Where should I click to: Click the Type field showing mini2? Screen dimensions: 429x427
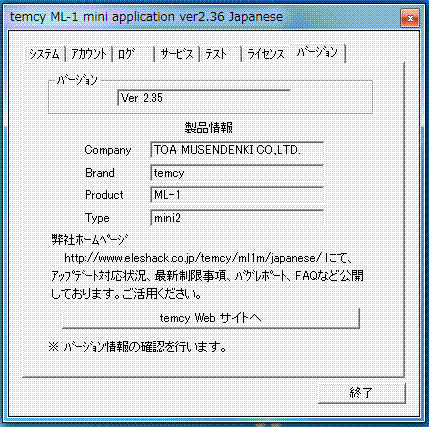[x=237, y=218]
